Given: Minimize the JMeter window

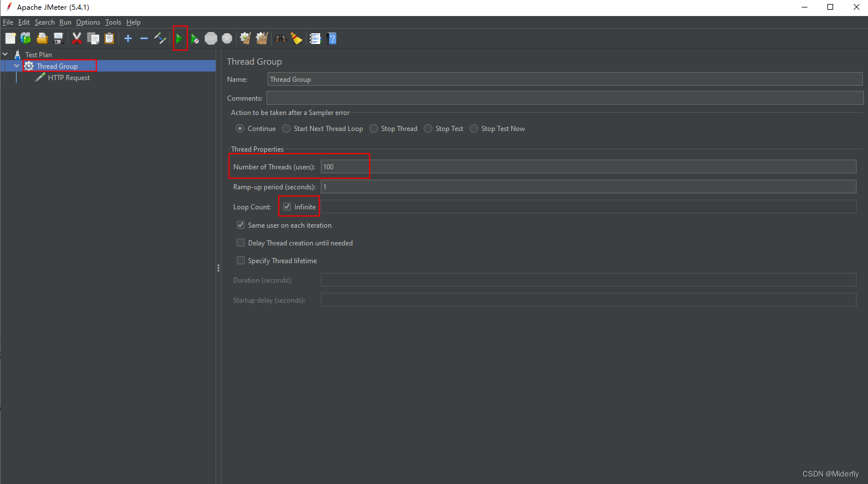Looking at the screenshot, I should tap(805, 7).
